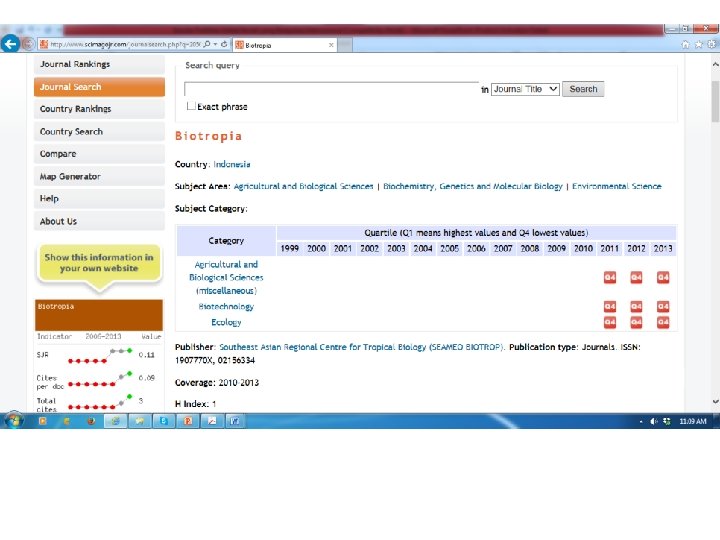
Task: Click the 2012 Q4 badge for Biotechnology
Action: 636,306
